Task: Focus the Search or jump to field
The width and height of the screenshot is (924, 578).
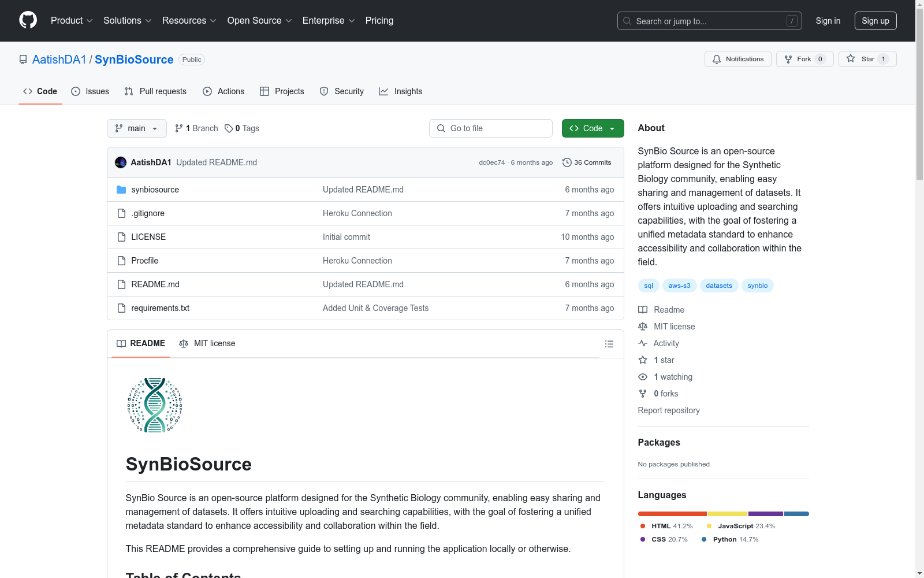Action: click(710, 21)
